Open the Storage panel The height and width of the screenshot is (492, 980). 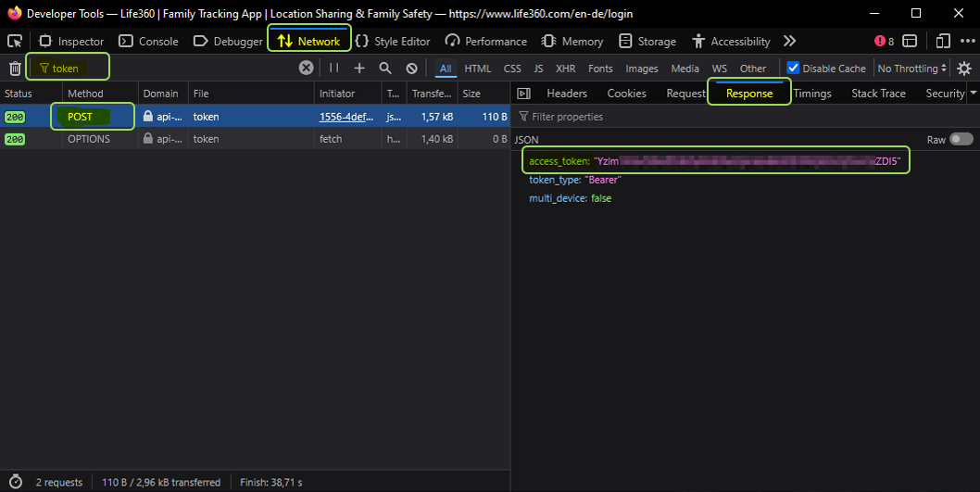pyautogui.click(x=647, y=42)
